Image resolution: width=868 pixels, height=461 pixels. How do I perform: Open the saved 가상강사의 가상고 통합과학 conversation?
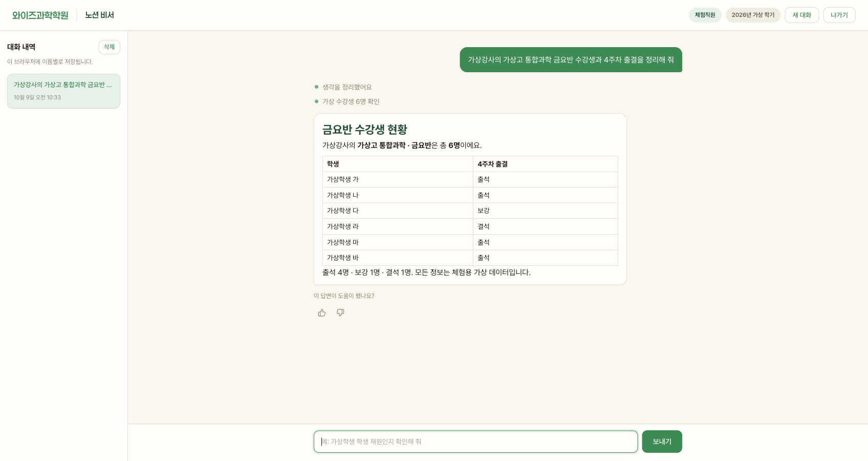click(x=63, y=91)
